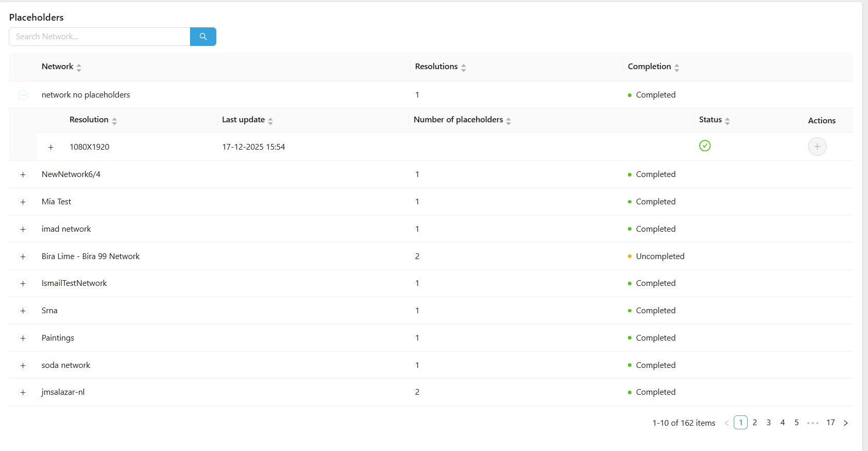Image resolution: width=868 pixels, height=451 pixels.
Task: Sort the nested Status column
Action: point(727,121)
